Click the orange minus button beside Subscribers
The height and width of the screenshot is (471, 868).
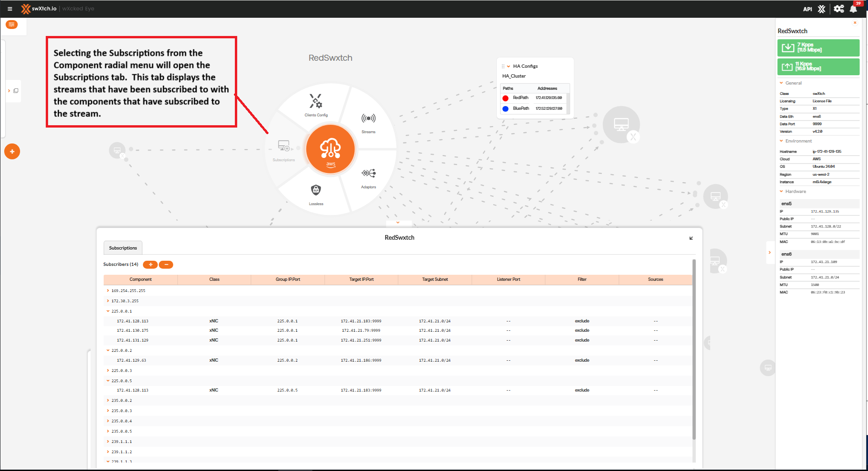click(x=166, y=265)
